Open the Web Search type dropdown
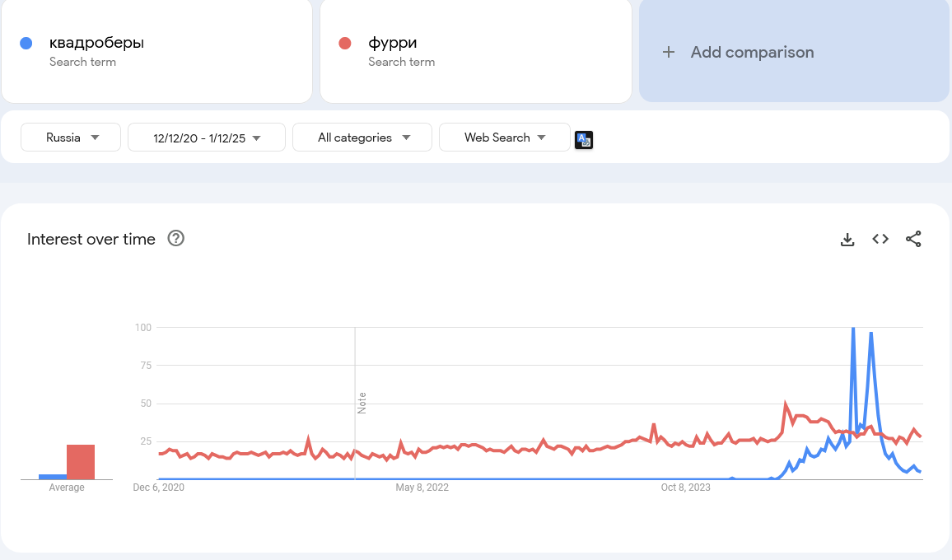The width and height of the screenshot is (952, 560). 505,138
